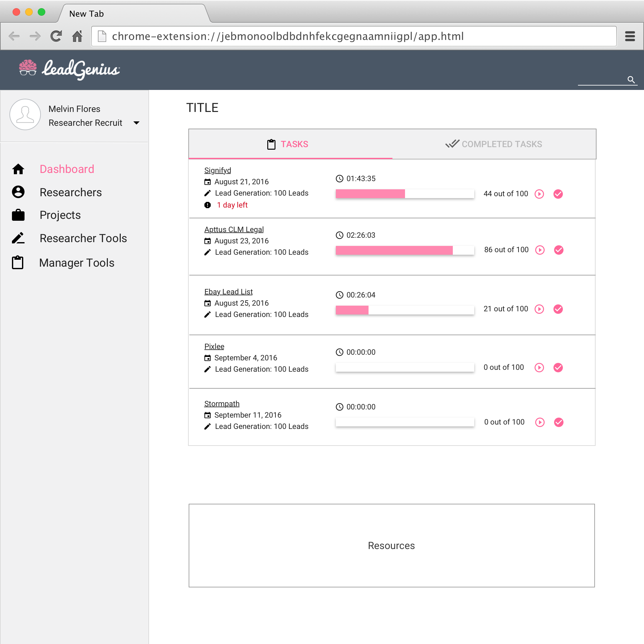Click the Dashboard home icon
Viewport: 644px width, 644px height.
point(18,169)
